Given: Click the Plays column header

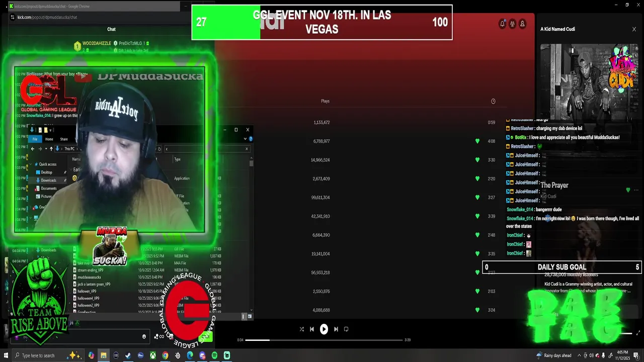Looking at the screenshot, I should pos(325,101).
